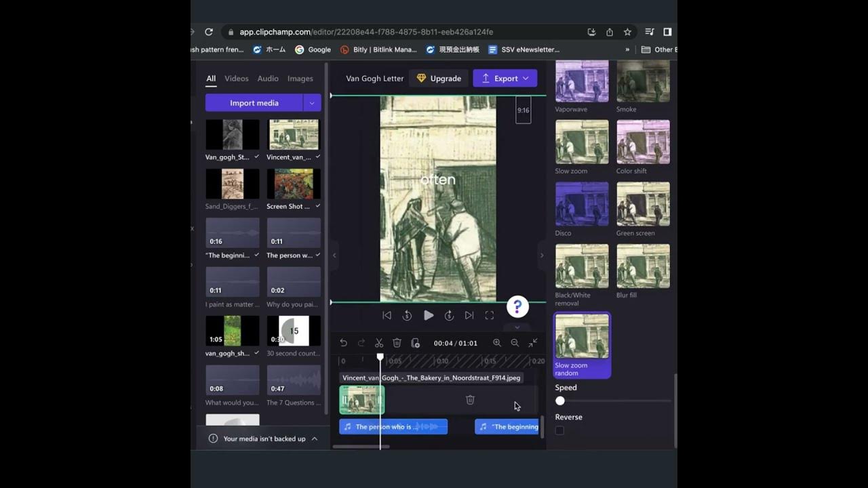Change the 9:16 aspect ratio

pyautogui.click(x=523, y=110)
